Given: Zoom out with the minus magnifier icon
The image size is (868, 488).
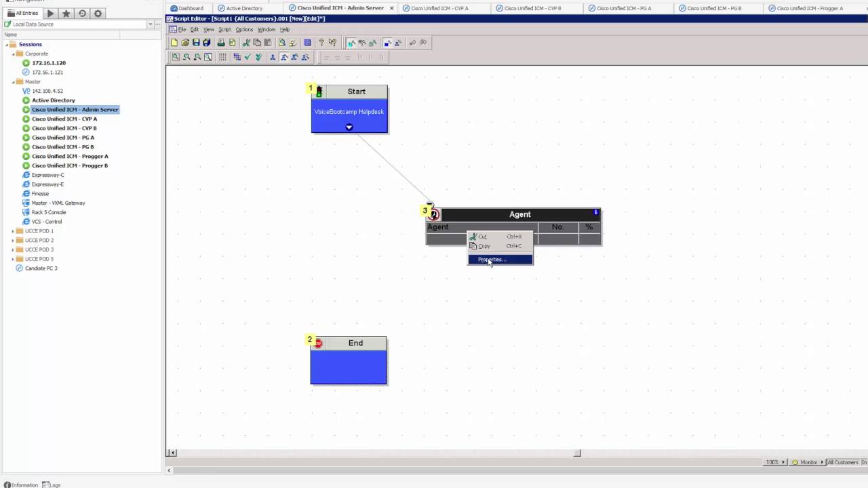Looking at the screenshot, I should 186,57.
